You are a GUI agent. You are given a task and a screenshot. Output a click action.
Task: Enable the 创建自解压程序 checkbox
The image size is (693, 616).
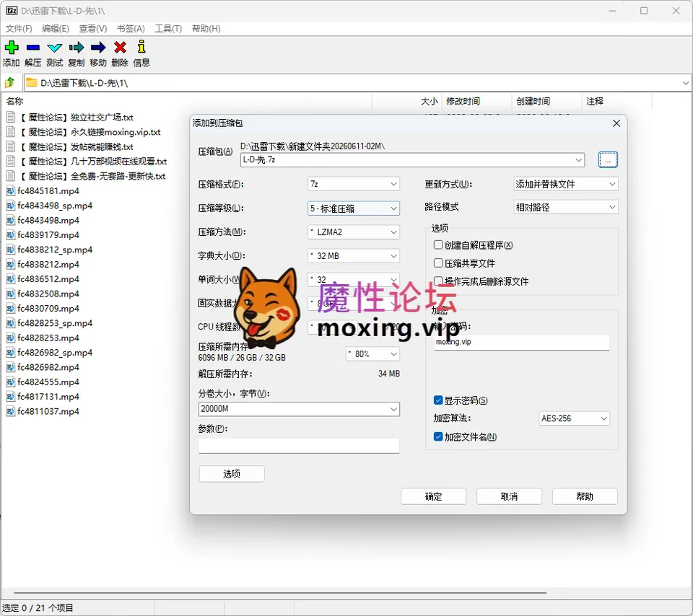(438, 245)
